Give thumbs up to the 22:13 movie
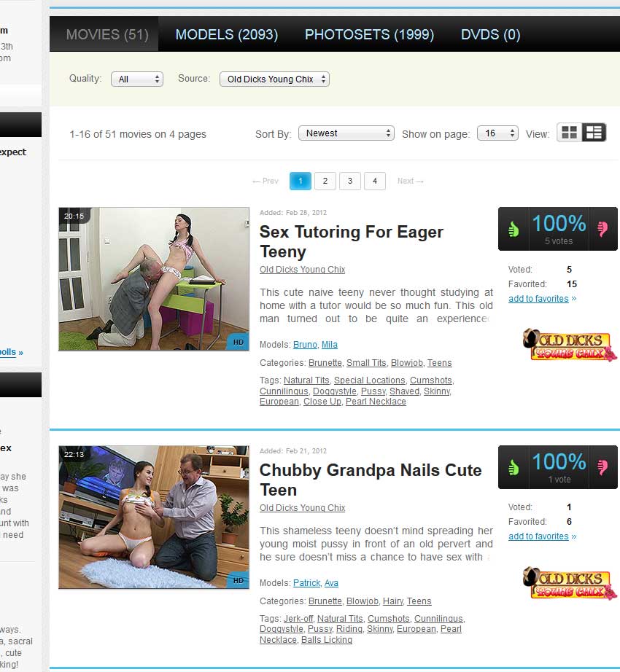620x672 pixels. [514, 468]
